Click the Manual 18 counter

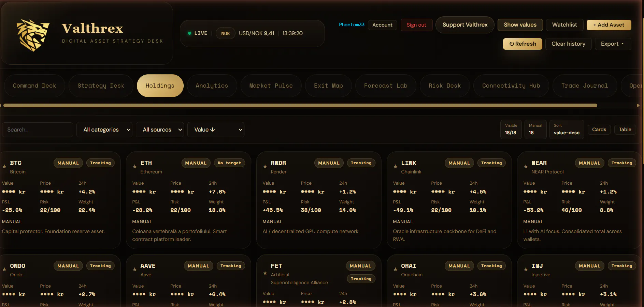pyautogui.click(x=535, y=129)
